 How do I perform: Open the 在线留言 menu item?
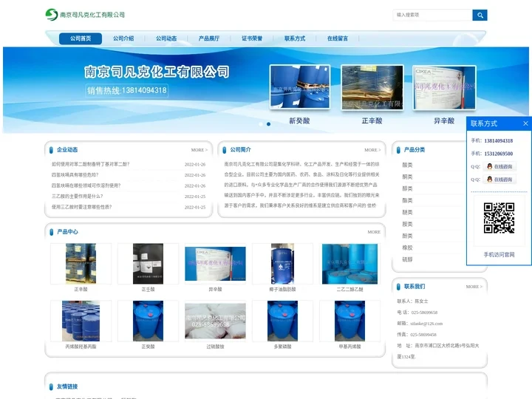tap(337, 38)
